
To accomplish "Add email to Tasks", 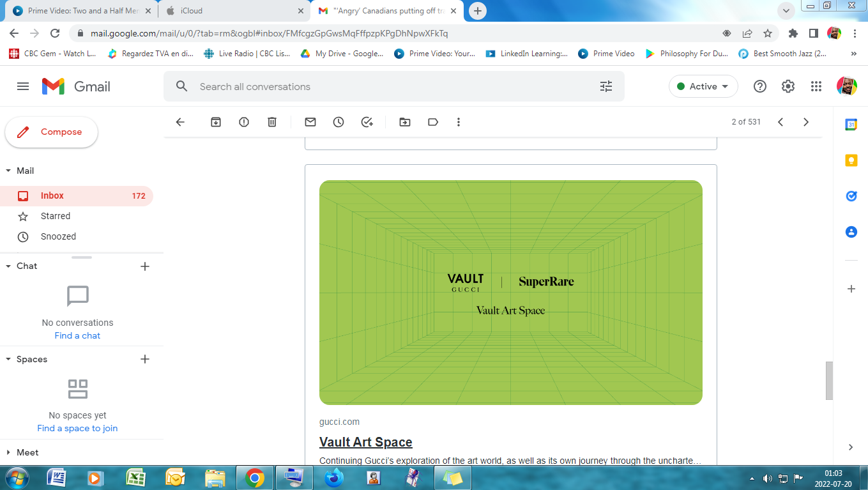I will 367,122.
